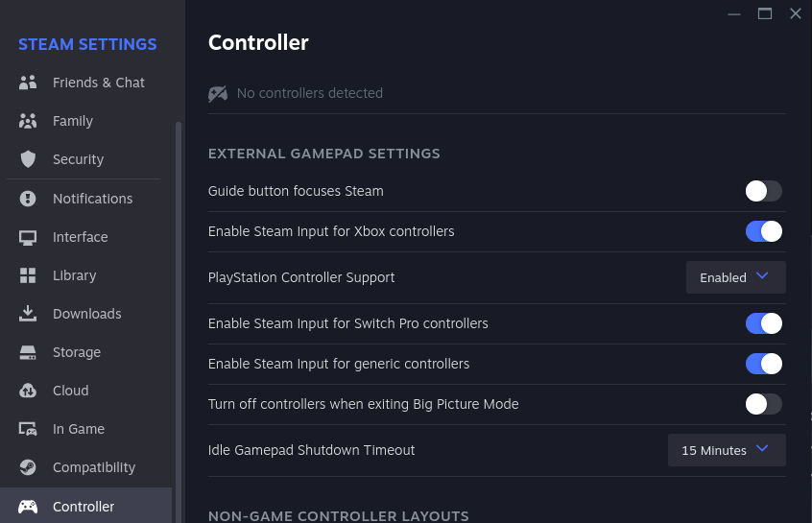Click the Security shield icon
The height and width of the screenshot is (523, 812).
pos(28,159)
